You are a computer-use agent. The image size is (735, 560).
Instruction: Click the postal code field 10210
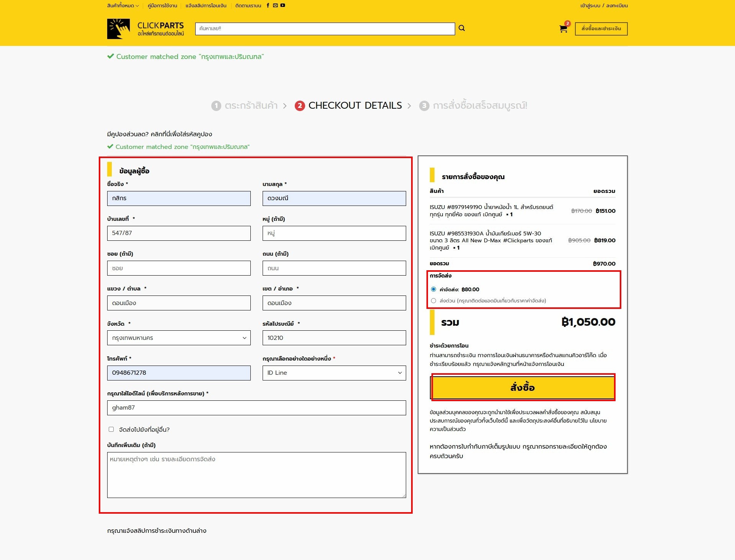pyautogui.click(x=334, y=338)
